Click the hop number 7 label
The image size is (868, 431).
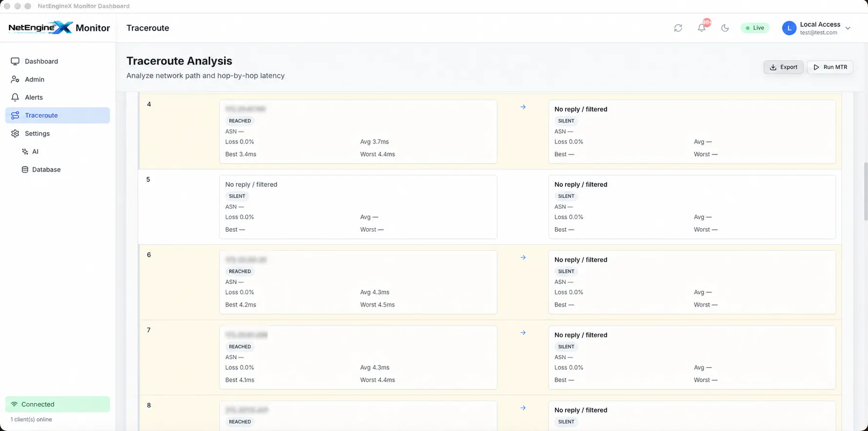tap(149, 330)
